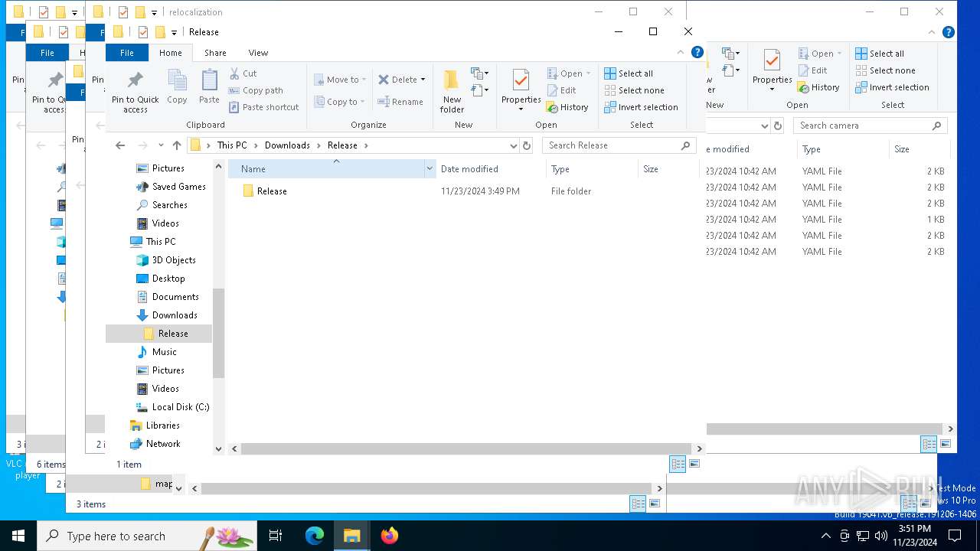Click Rename in Organize group

point(400,102)
